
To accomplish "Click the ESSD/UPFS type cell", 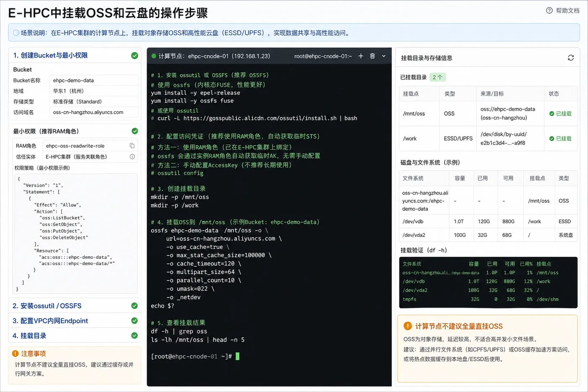I will click(x=458, y=139).
